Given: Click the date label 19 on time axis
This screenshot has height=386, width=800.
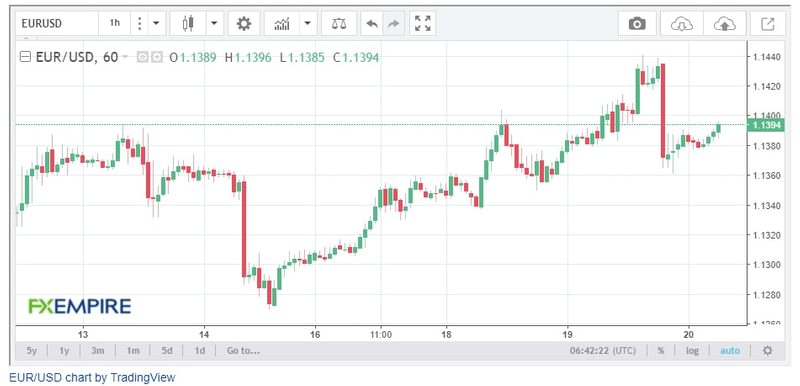Looking at the screenshot, I should click(567, 335).
